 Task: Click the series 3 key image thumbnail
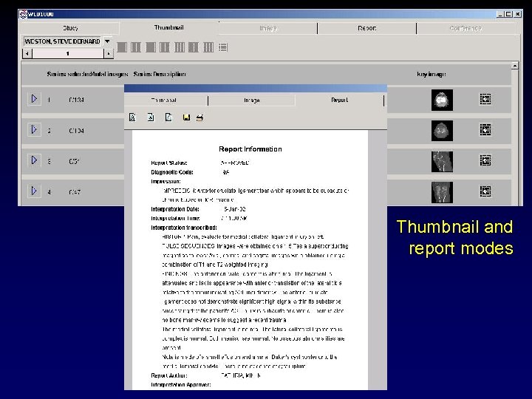442,162
